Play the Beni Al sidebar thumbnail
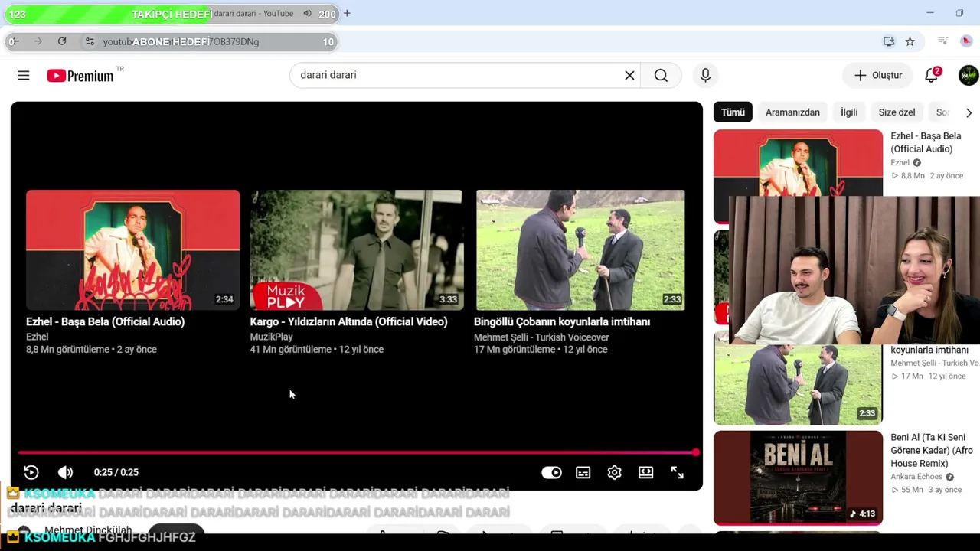Screen dimensions: 980x551 (x=798, y=478)
